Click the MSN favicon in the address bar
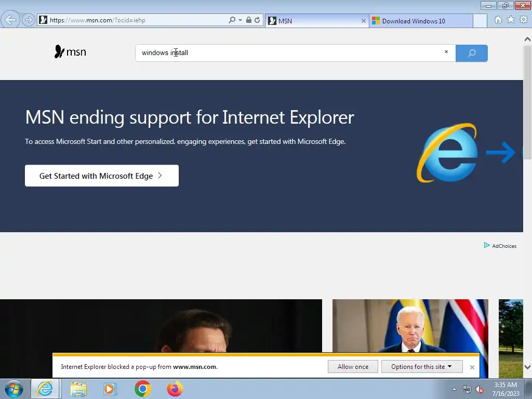Screen dimensions: 532x399 point(43,20)
